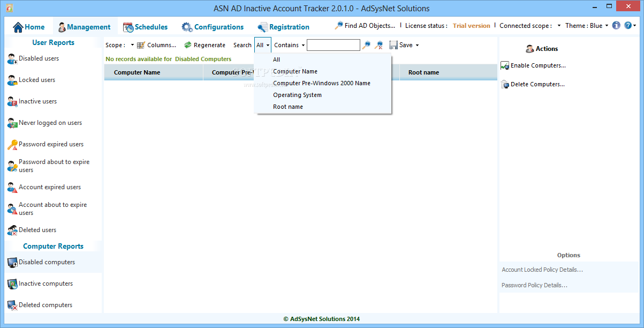Expand the Save dropdown arrow
This screenshot has height=328, width=644.
(417, 45)
